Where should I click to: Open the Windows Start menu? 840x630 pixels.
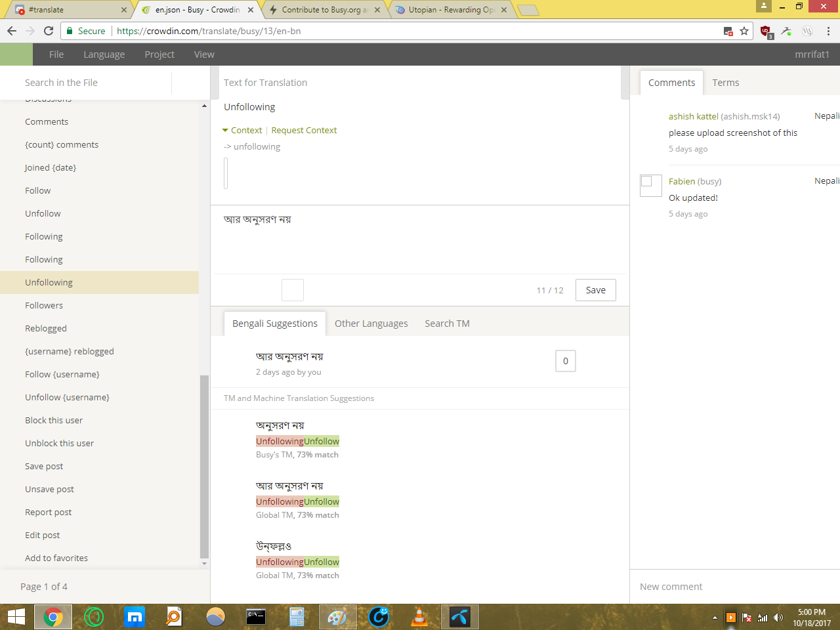click(16, 617)
